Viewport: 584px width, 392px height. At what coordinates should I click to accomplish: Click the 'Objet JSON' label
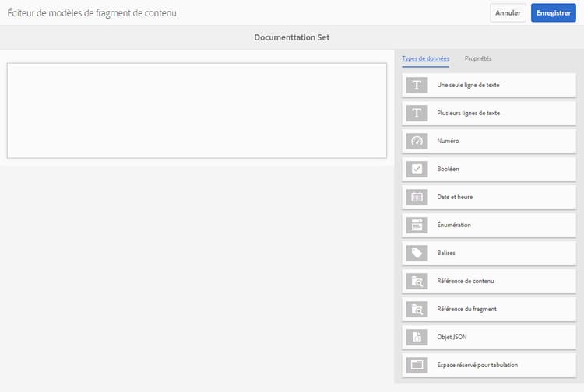[452, 338]
